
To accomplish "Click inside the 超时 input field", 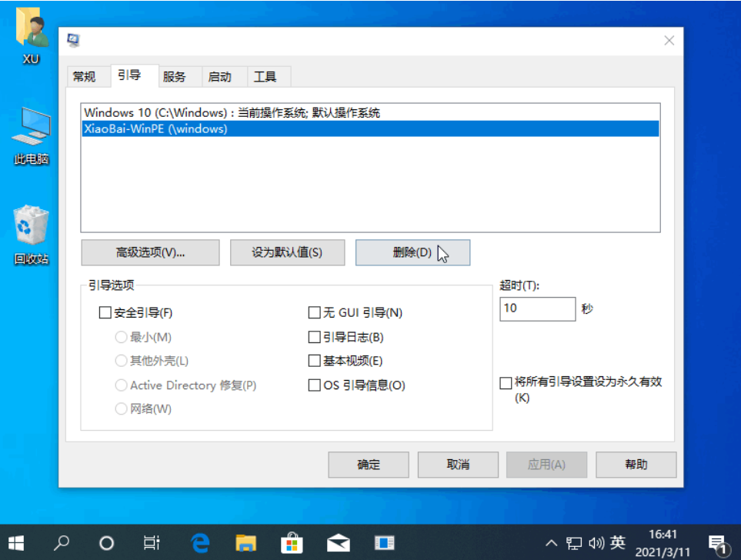I will pos(537,308).
